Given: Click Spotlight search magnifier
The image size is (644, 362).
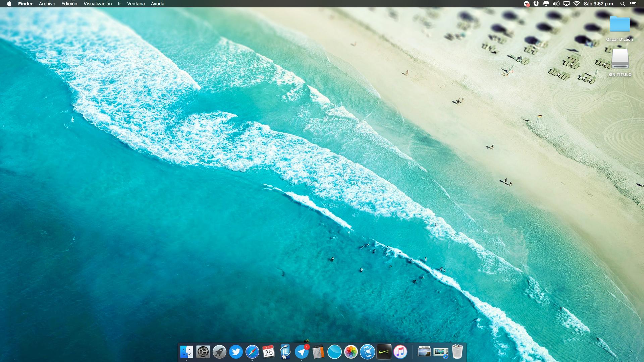Looking at the screenshot, I should [x=623, y=4].
